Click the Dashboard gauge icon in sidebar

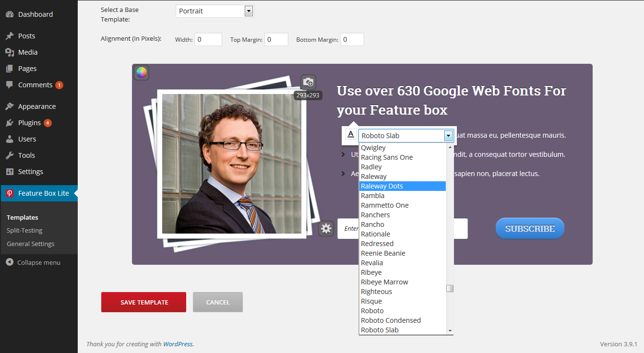point(10,14)
